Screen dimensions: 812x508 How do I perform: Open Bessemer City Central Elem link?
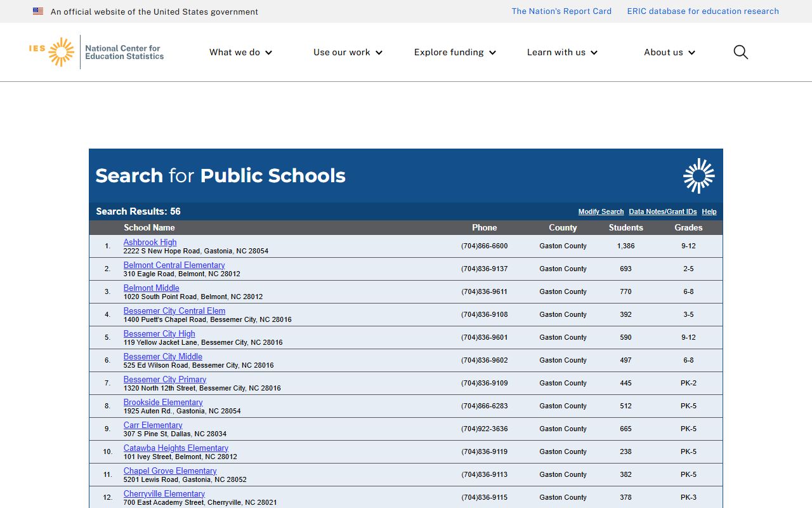[174, 311]
